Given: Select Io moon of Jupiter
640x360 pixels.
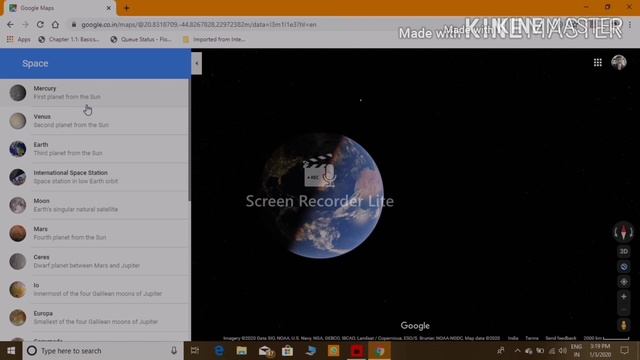Looking at the screenshot, I should [94, 289].
